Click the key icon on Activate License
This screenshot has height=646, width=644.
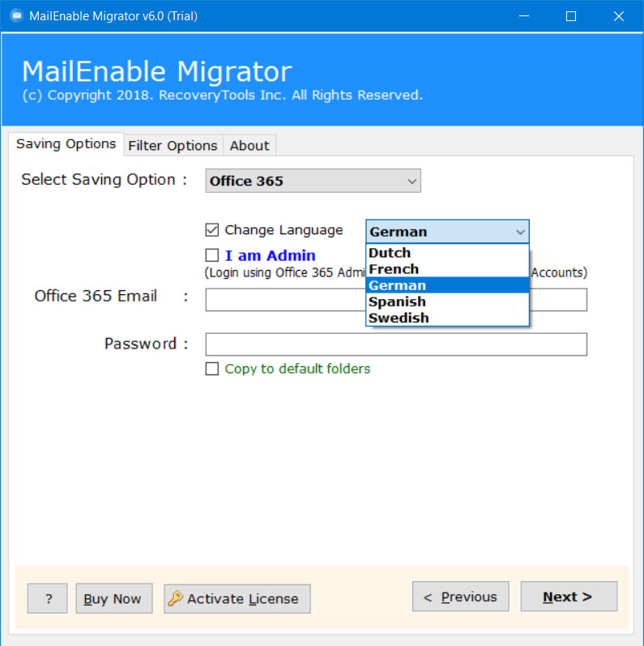(x=176, y=598)
